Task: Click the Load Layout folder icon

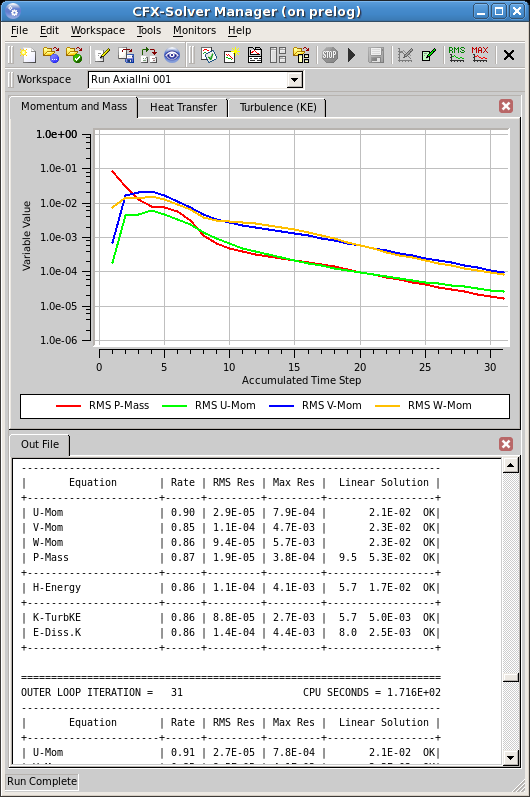Action: 301,54
